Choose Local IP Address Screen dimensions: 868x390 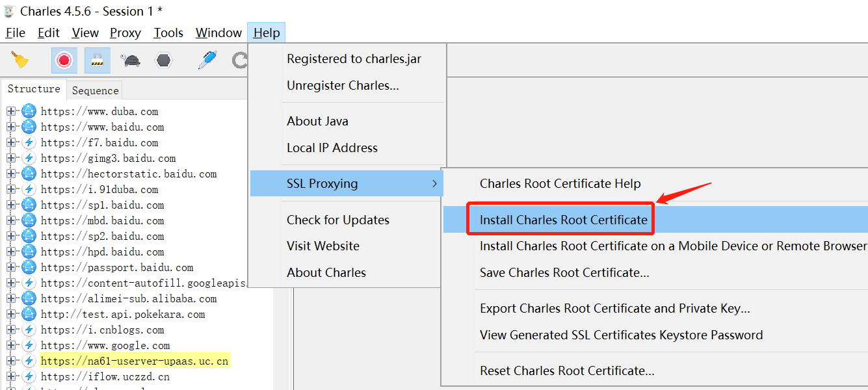(332, 148)
